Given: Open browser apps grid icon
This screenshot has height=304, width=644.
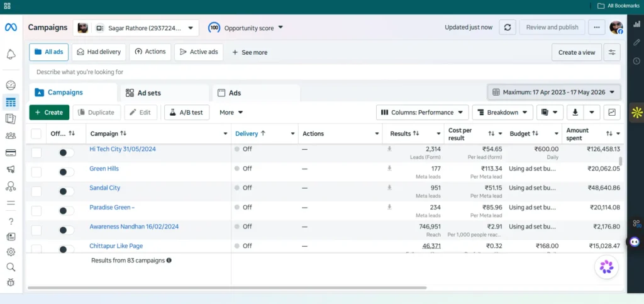Looking at the screenshot, I should 8,6.
